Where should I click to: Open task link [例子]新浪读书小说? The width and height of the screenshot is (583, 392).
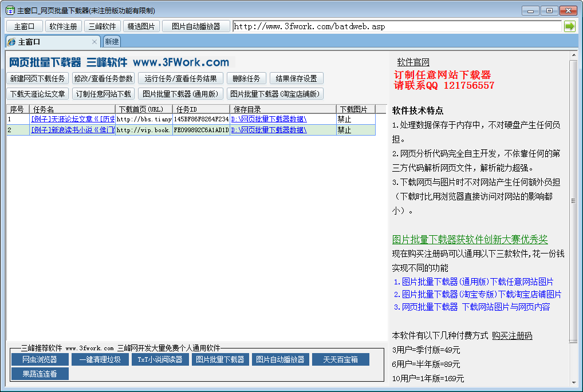(73, 130)
